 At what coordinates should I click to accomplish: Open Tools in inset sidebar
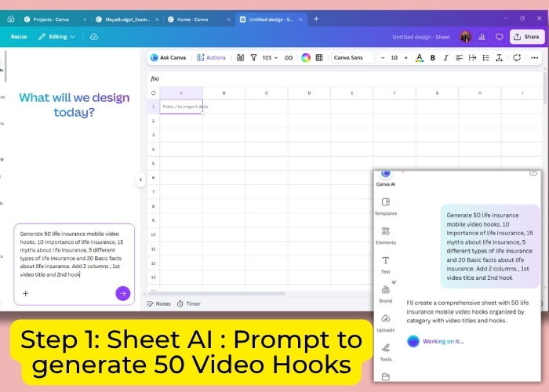click(386, 352)
